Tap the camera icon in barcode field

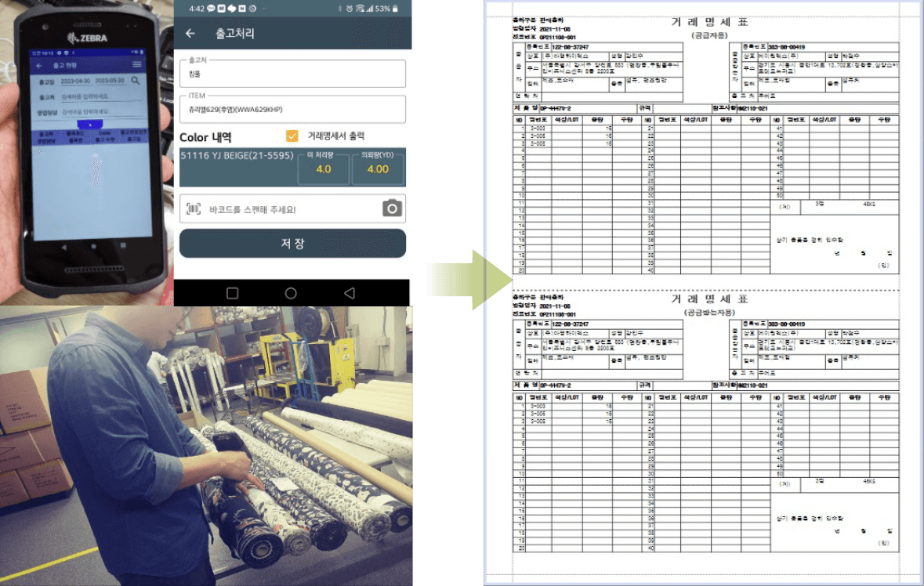point(392,208)
